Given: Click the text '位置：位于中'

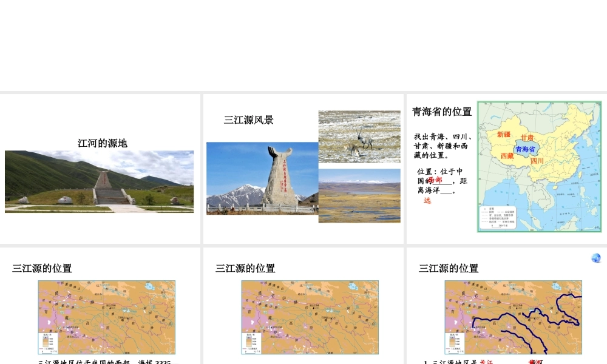Looking at the screenshot, I should click(439, 171).
